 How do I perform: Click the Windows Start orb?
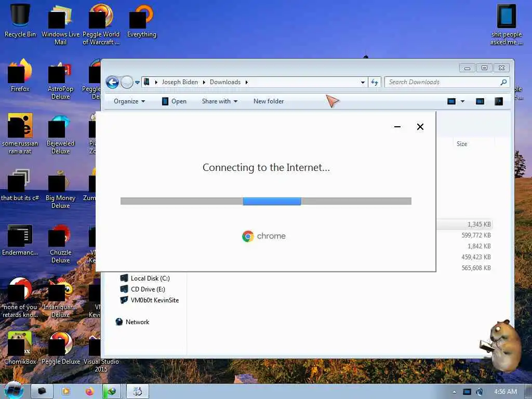13,391
